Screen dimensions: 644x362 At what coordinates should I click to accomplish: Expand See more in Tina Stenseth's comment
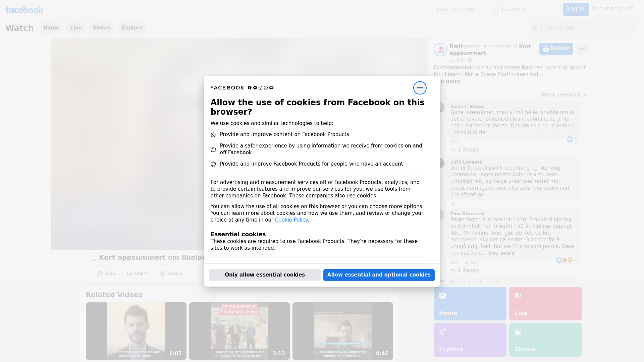click(x=501, y=253)
